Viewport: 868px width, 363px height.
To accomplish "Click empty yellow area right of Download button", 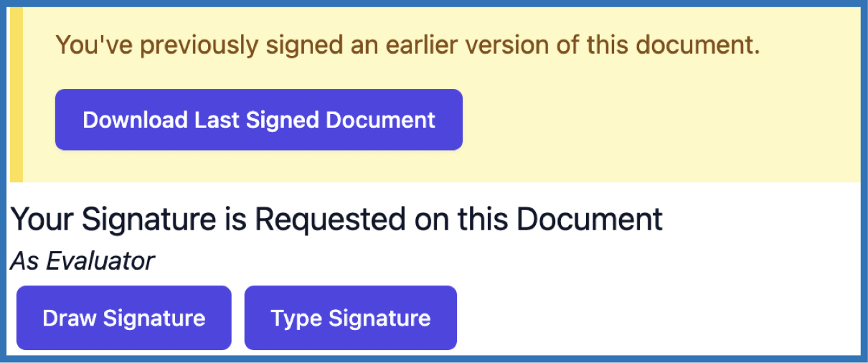I will tap(646, 120).
